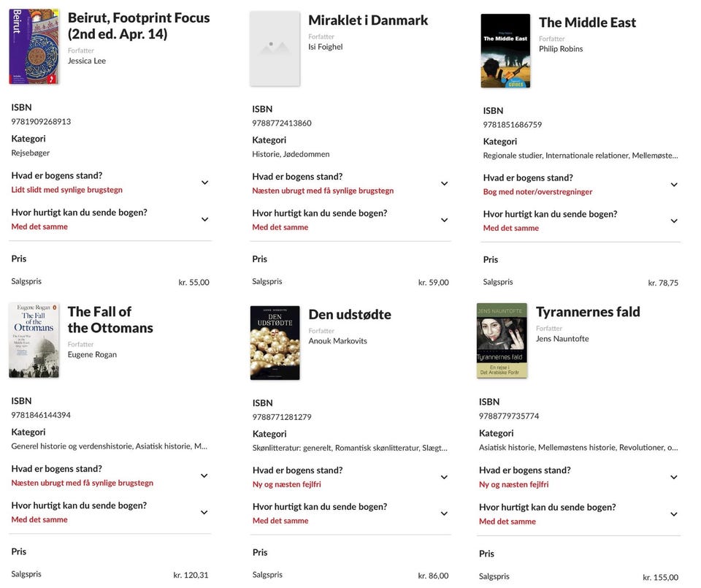Expand shipping speed dropdown for Beirut

tap(204, 219)
